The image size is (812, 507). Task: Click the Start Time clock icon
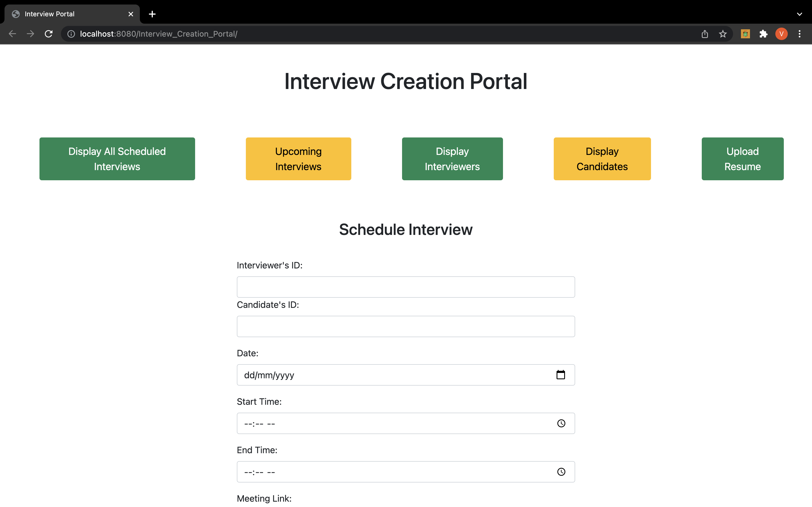561,423
